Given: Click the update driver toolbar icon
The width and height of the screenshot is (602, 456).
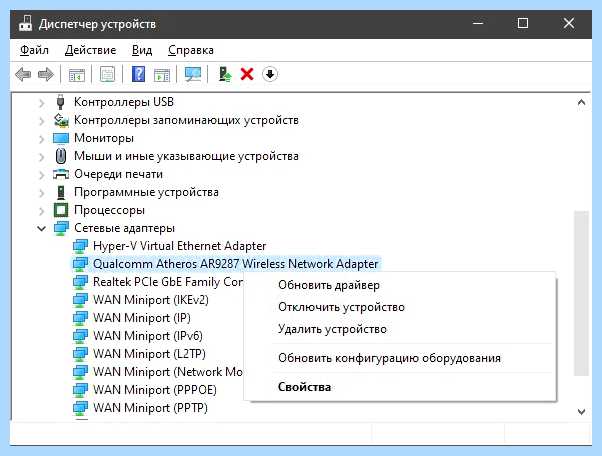Looking at the screenshot, I should point(225,74).
